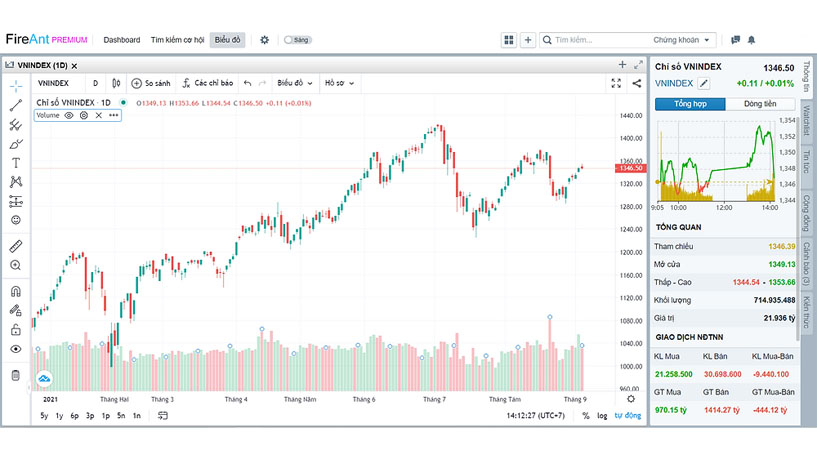Select the trend line drawing tool
The image size is (817, 465).
[x=16, y=105]
